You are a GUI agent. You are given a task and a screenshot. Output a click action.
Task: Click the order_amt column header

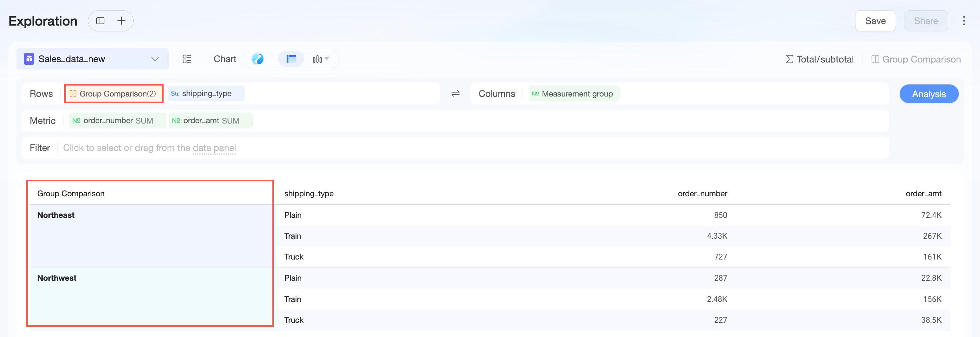pyautogui.click(x=923, y=193)
